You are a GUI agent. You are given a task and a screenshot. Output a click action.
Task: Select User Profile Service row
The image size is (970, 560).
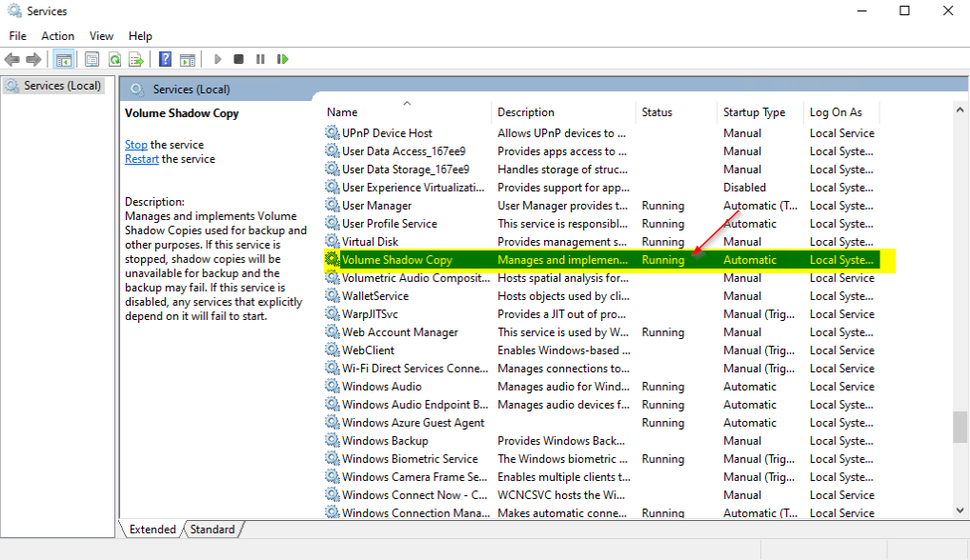600,223
